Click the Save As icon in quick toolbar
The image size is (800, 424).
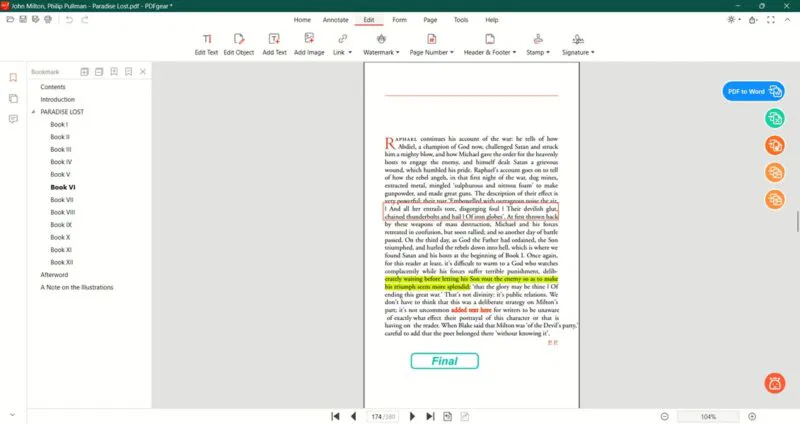pos(35,19)
